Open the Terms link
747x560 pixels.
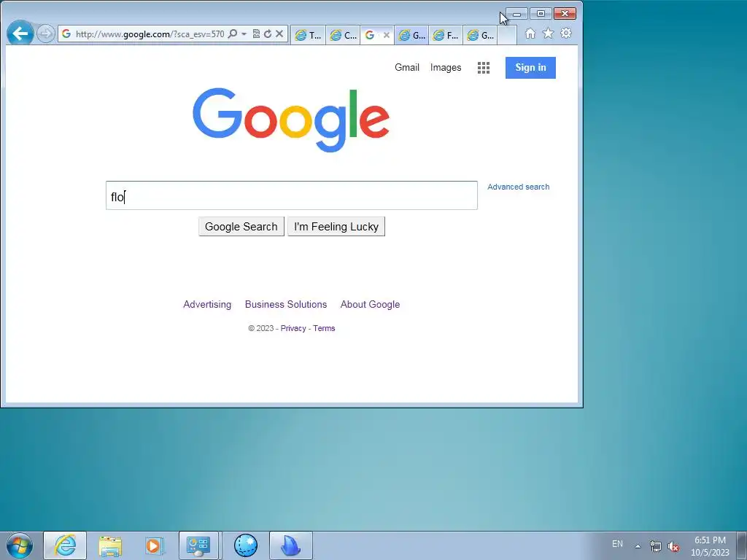click(324, 328)
